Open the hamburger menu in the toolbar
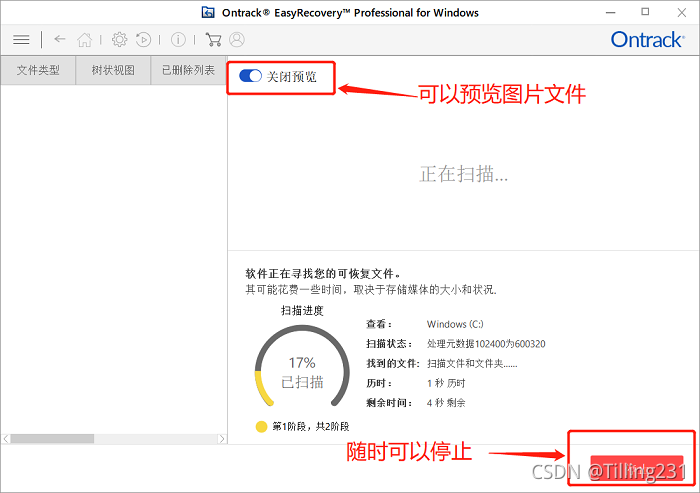 21,40
